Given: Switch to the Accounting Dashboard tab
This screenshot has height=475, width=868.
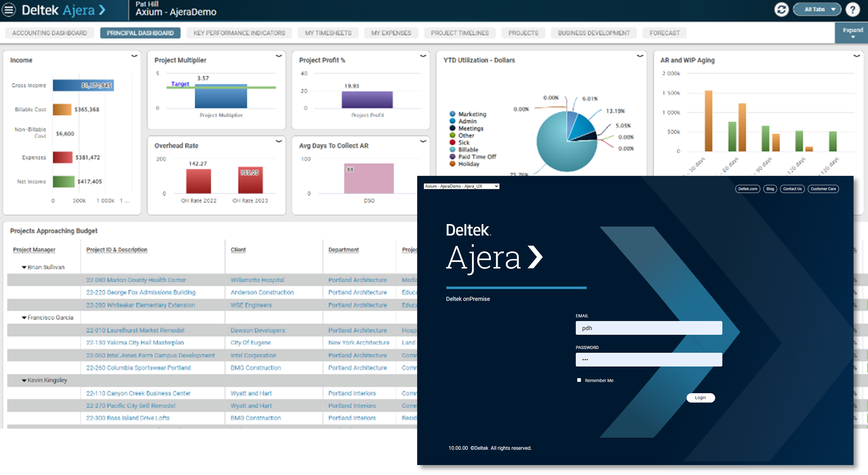Looking at the screenshot, I should coord(49,33).
